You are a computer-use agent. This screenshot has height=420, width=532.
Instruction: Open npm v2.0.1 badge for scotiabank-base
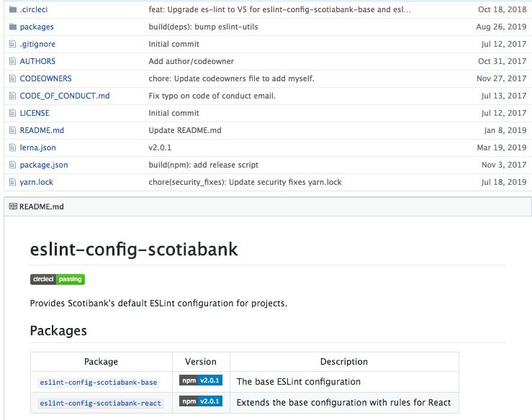point(201,380)
